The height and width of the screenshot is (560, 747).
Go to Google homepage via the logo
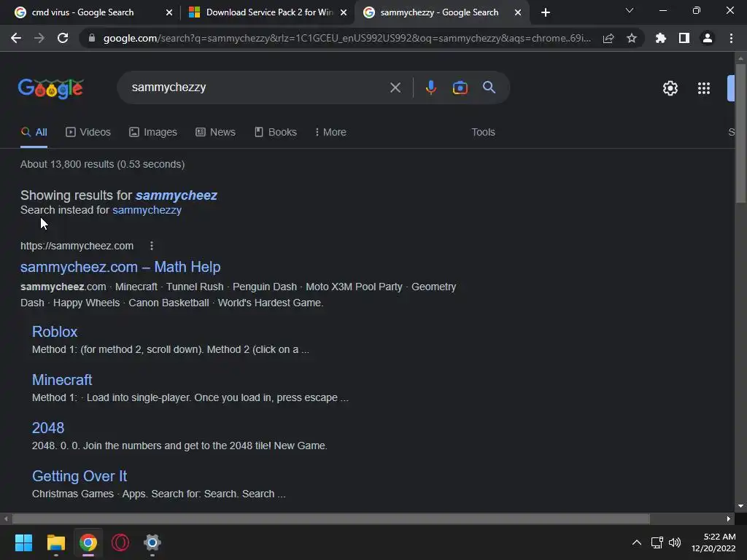(x=51, y=88)
